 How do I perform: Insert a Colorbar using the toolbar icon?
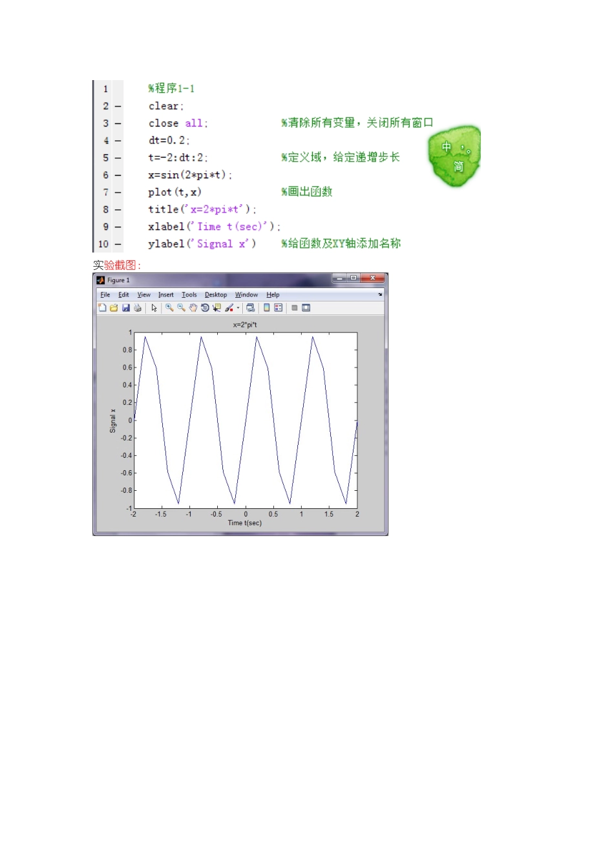266,308
